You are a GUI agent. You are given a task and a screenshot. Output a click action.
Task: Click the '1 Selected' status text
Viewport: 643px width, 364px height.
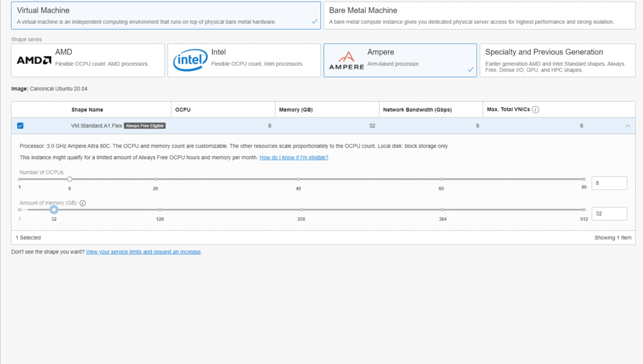pyautogui.click(x=28, y=238)
